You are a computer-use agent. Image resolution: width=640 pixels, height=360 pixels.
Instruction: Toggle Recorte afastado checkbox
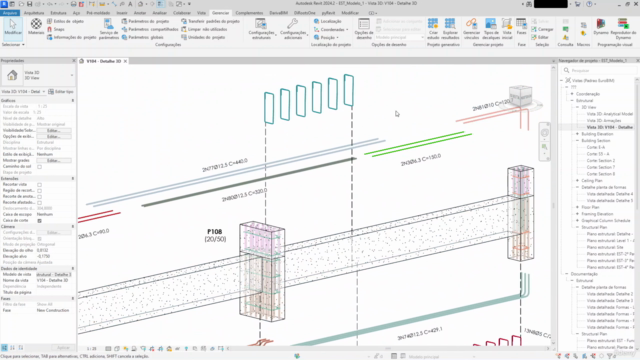pyautogui.click(x=39, y=202)
